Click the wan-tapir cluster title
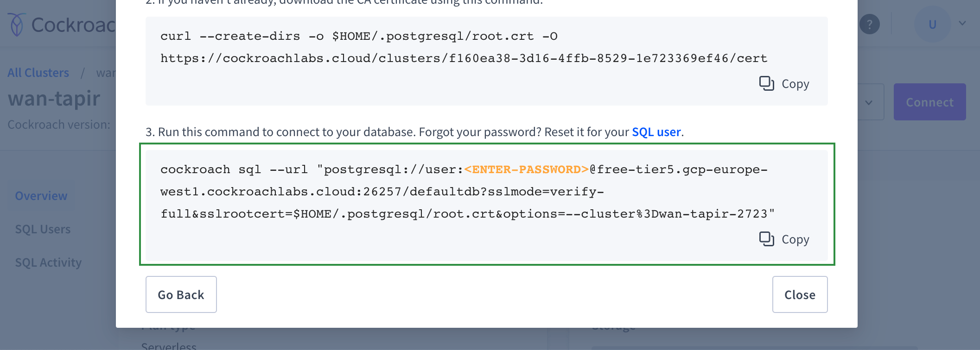 (x=54, y=99)
